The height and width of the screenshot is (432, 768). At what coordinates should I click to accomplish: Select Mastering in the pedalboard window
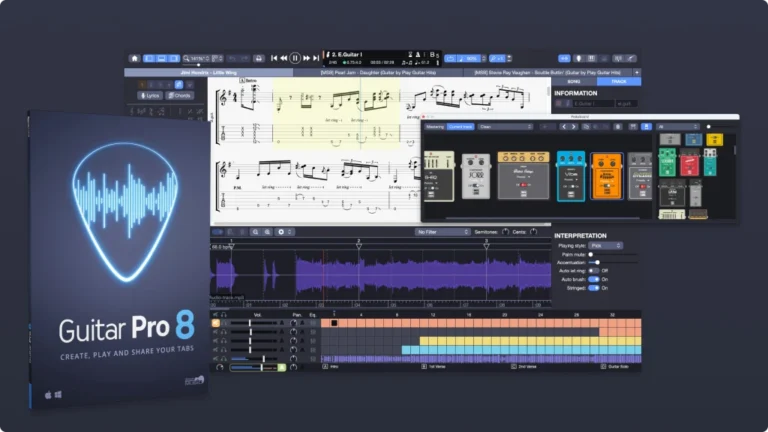click(x=434, y=127)
